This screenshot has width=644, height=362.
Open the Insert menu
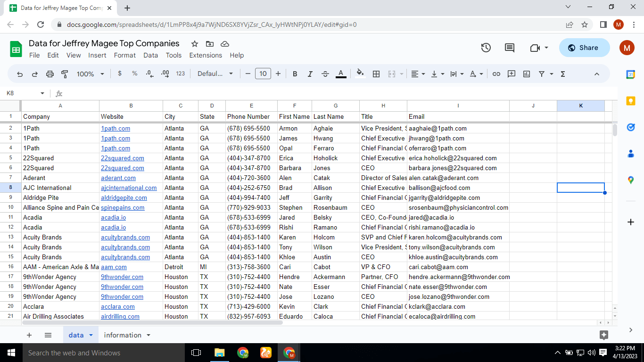[x=97, y=55]
